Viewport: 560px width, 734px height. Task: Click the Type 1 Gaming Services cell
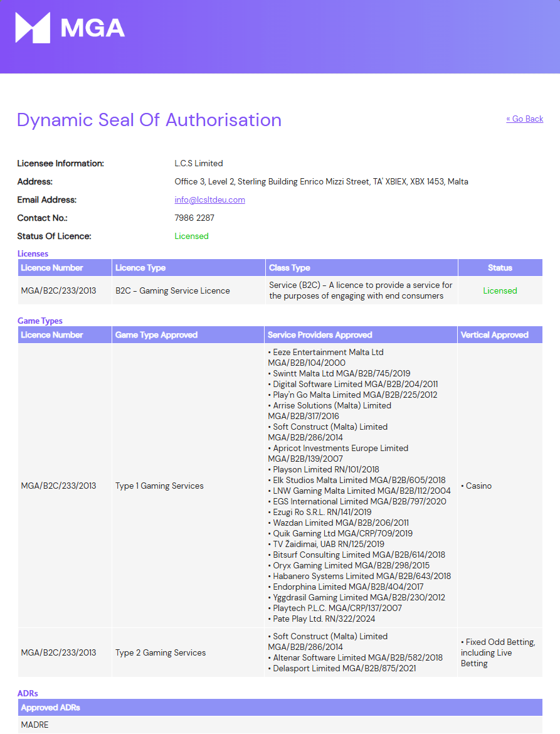[x=159, y=486]
